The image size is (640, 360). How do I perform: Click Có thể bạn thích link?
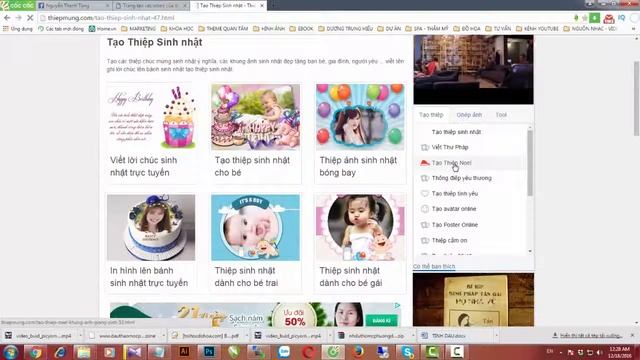[x=434, y=267]
